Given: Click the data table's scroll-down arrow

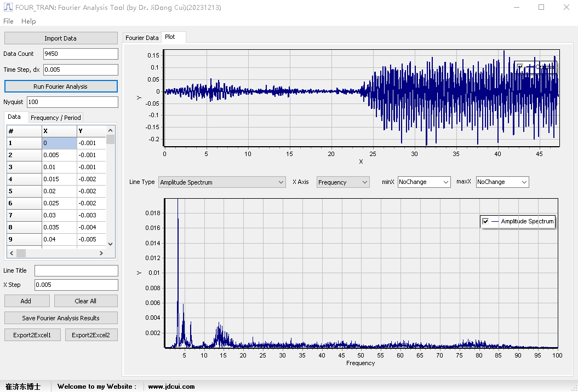Looking at the screenshot, I should pyautogui.click(x=110, y=244).
